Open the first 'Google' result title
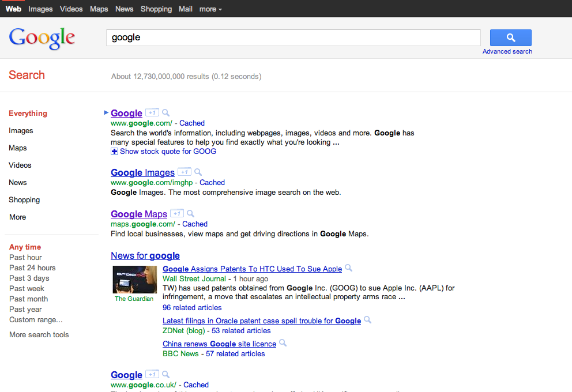The width and height of the screenshot is (572, 392). point(126,113)
